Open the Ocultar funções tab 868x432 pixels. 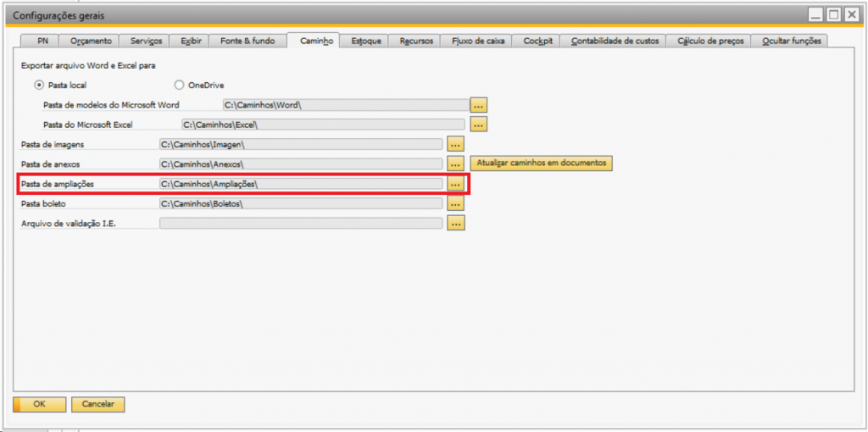[x=791, y=41]
